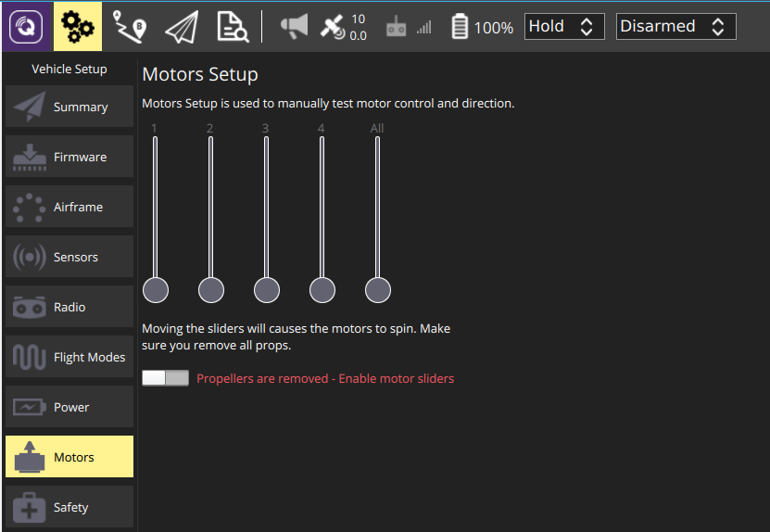Open the Disarmed arm state dropdown

(675, 27)
